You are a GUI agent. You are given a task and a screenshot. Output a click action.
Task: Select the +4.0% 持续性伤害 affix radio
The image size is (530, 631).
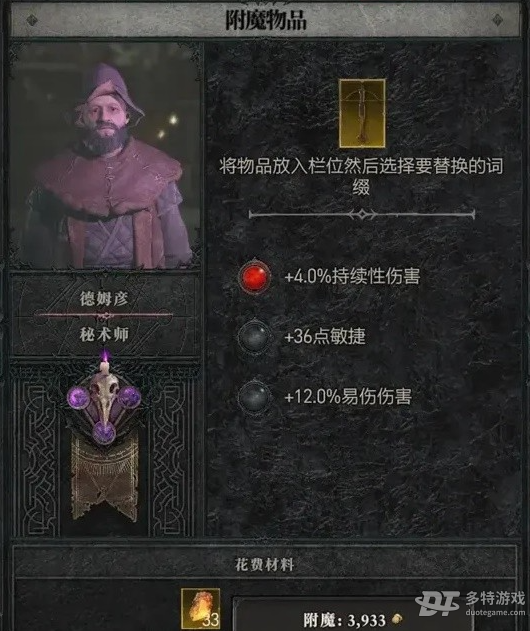[x=254, y=277]
